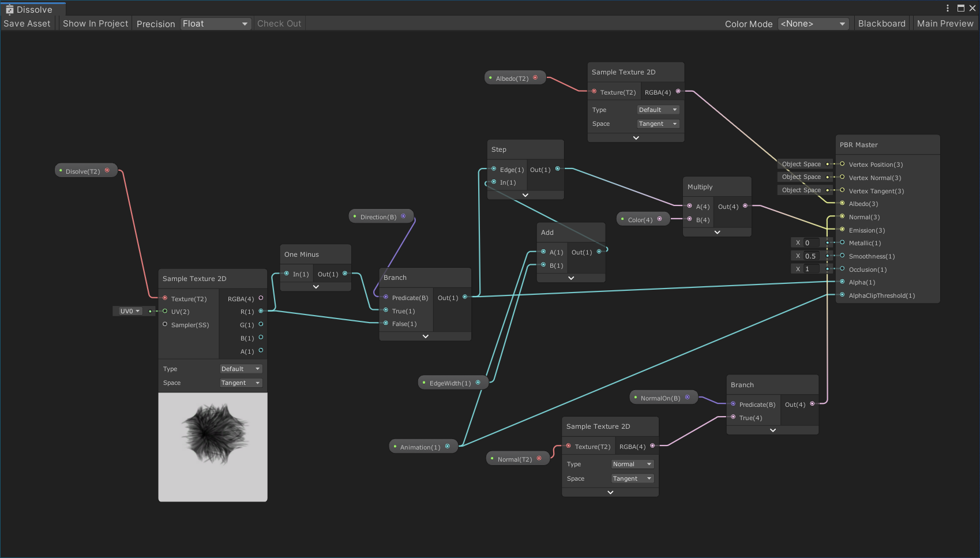Expand chevron on Normal's Sample Texture 2D node
Viewport: 980px width, 558px height.
point(610,492)
